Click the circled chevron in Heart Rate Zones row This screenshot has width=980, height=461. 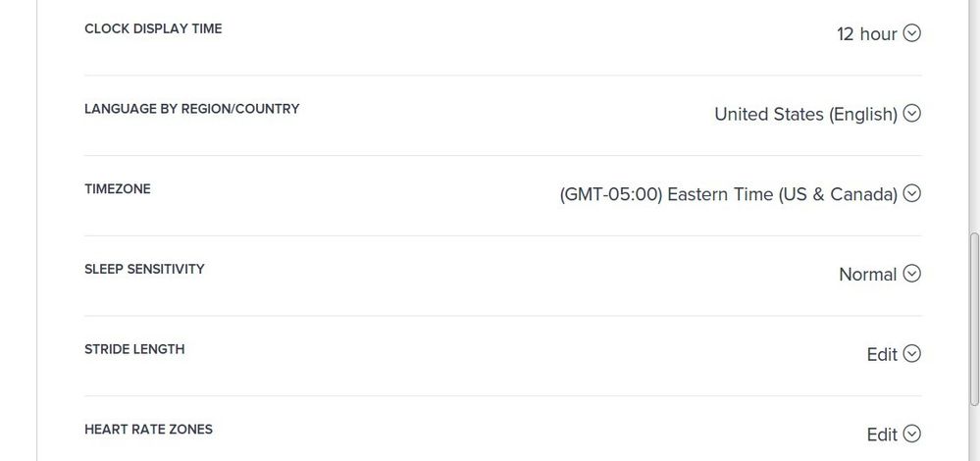click(912, 434)
